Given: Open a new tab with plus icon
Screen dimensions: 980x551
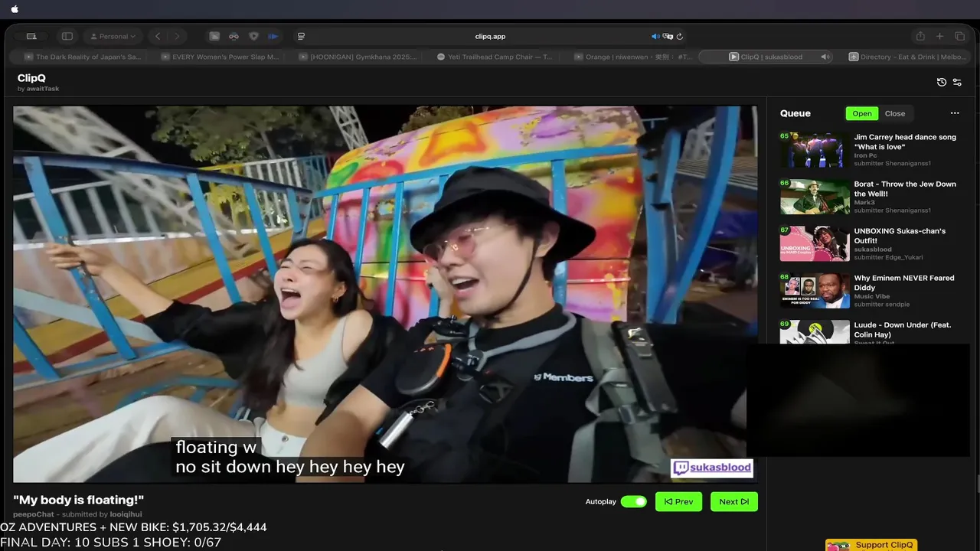Looking at the screenshot, I should tap(940, 36).
